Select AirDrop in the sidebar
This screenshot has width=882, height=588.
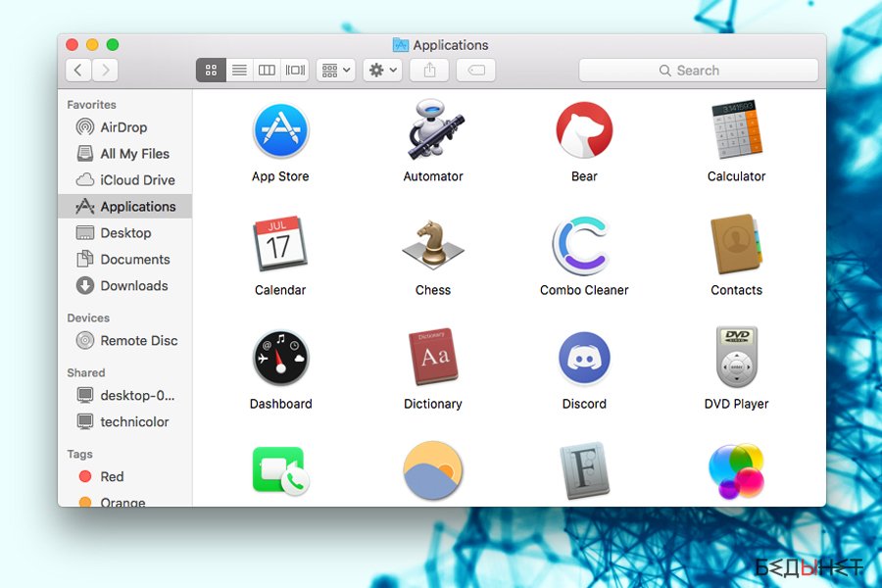tap(124, 127)
